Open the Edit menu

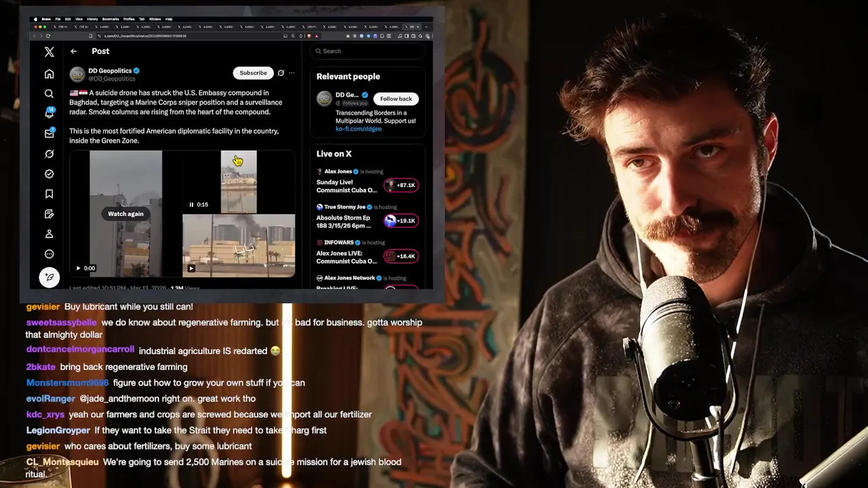tap(68, 19)
